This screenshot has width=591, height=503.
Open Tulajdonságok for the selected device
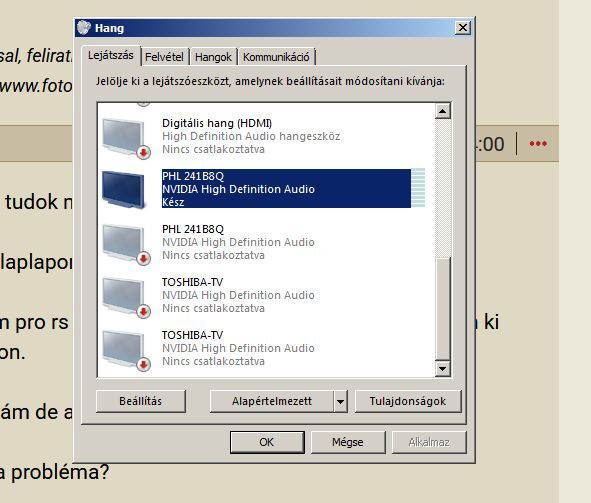pyautogui.click(x=408, y=401)
